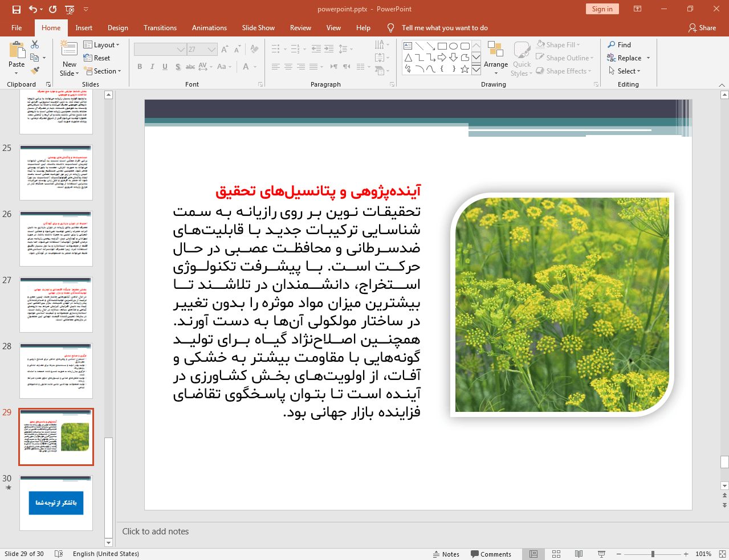Toggle Underline formatting
The height and width of the screenshot is (560, 729).
click(165, 67)
